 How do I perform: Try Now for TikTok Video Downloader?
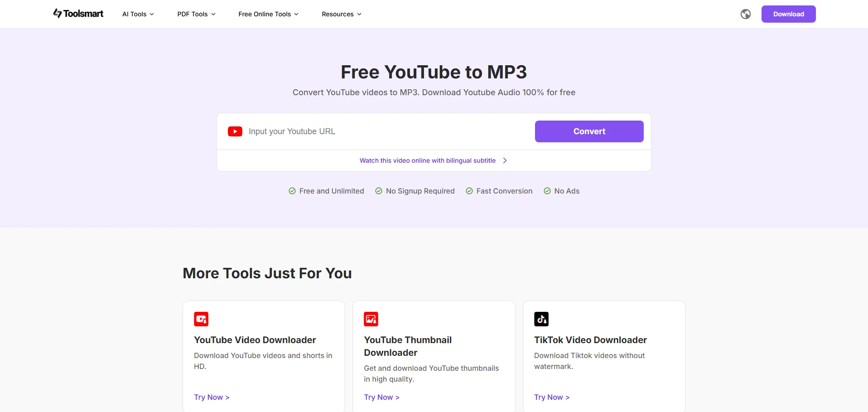551,397
